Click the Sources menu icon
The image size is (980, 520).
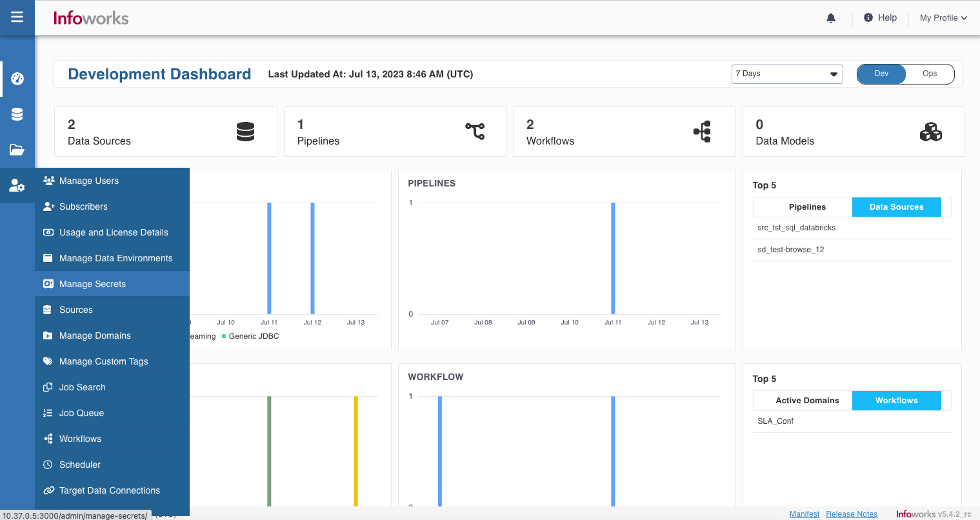click(47, 310)
